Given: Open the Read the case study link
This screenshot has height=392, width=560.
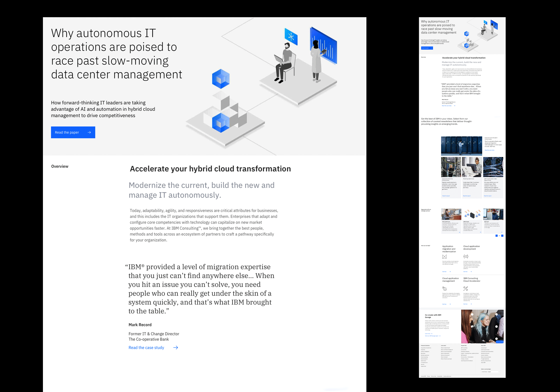Looking at the screenshot, I should [x=146, y=347].
